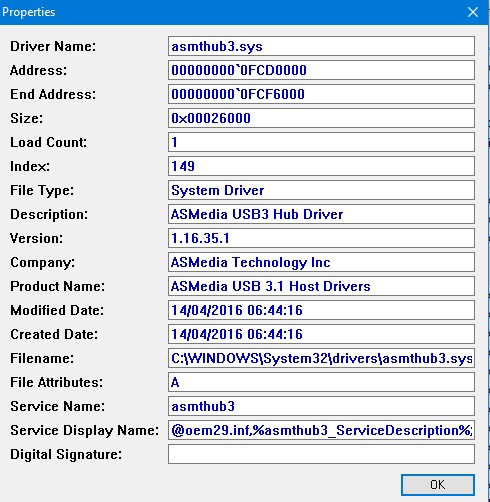The height and width of the screenshot is (502, 490).
Task: Select the File Attributes field A
Action: pos(321,382)
